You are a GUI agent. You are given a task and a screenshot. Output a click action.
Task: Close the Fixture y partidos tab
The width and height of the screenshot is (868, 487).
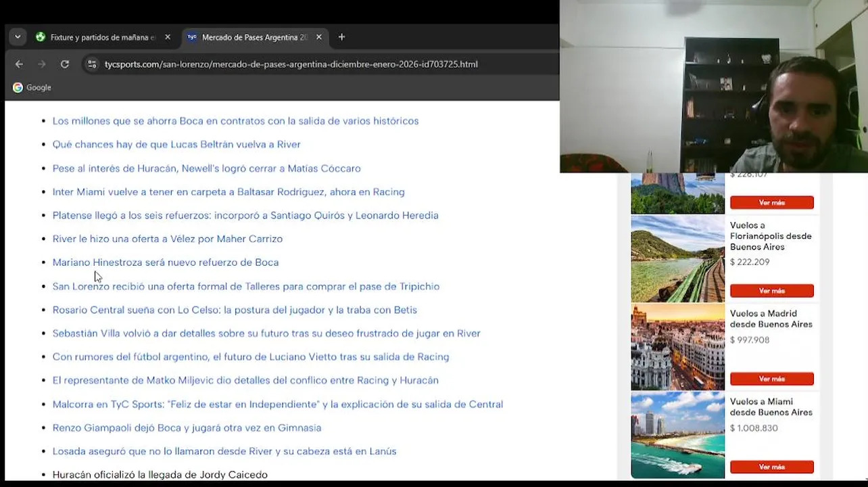168,37
